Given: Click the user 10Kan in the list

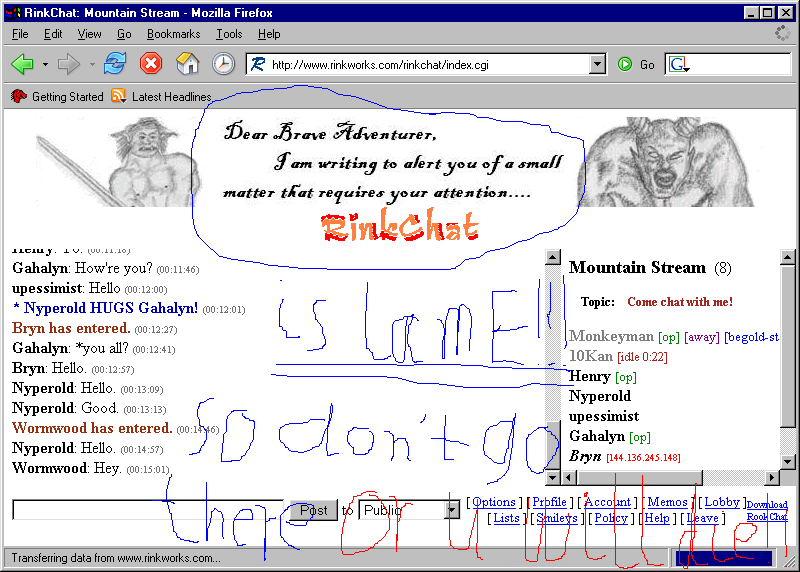Looking at the screenshot, I should 591,356.
